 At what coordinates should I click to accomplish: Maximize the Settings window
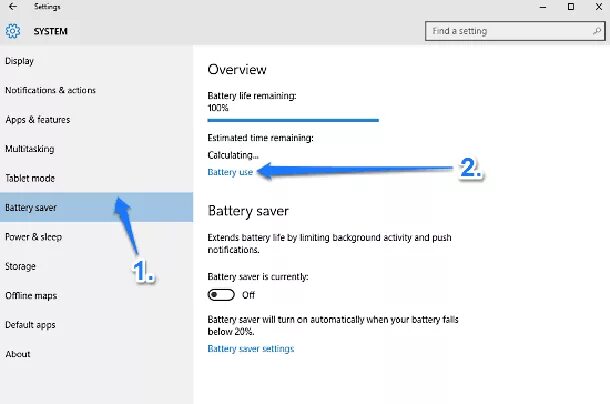[x=571, y=7]
